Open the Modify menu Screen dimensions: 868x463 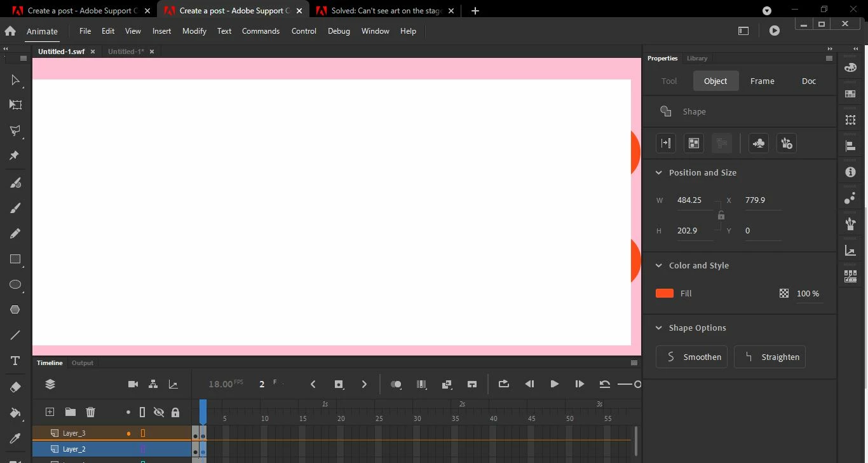194,31
